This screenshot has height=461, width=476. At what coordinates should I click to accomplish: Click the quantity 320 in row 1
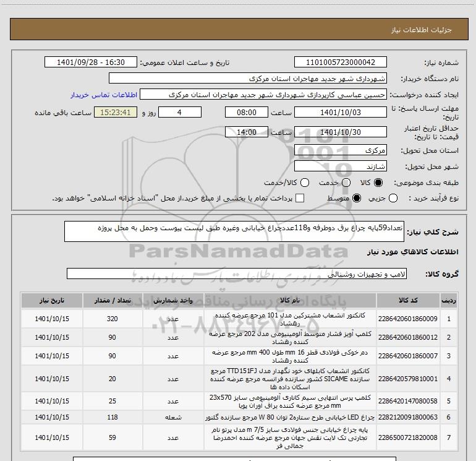[113, 319]
